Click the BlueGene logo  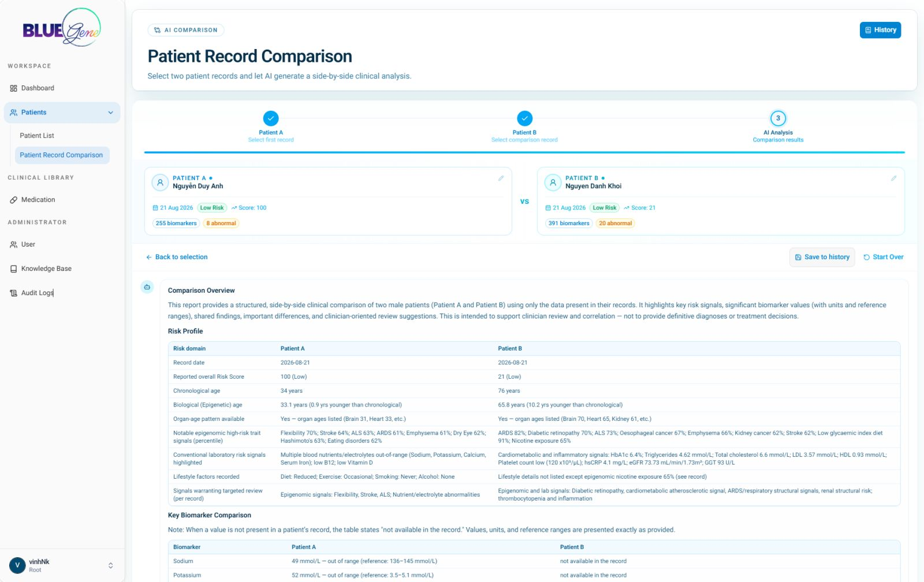(x=62, y=28)
